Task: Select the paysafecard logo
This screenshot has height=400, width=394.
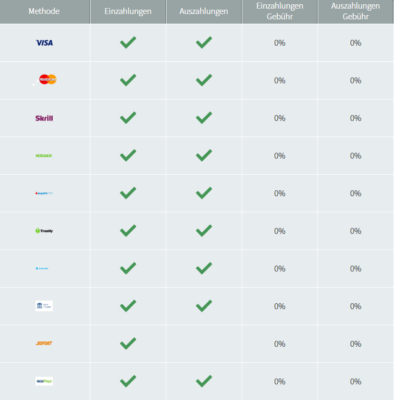Action: [x=44, y=193]
